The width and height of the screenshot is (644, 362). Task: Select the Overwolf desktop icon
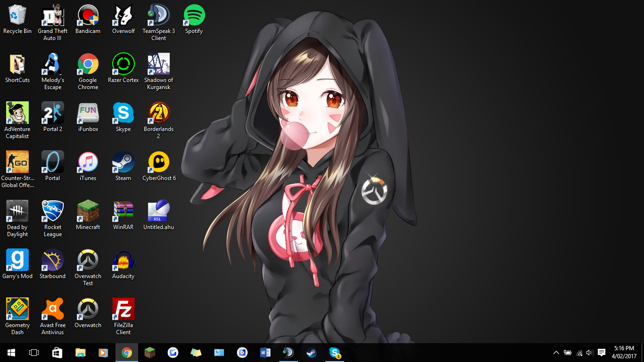tap(124, 20)
